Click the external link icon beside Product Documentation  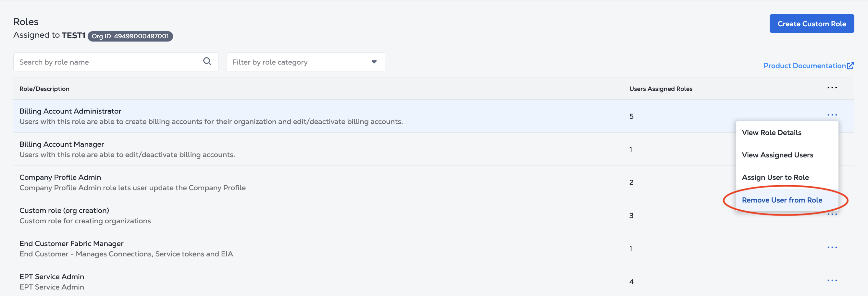click(850, 66)
